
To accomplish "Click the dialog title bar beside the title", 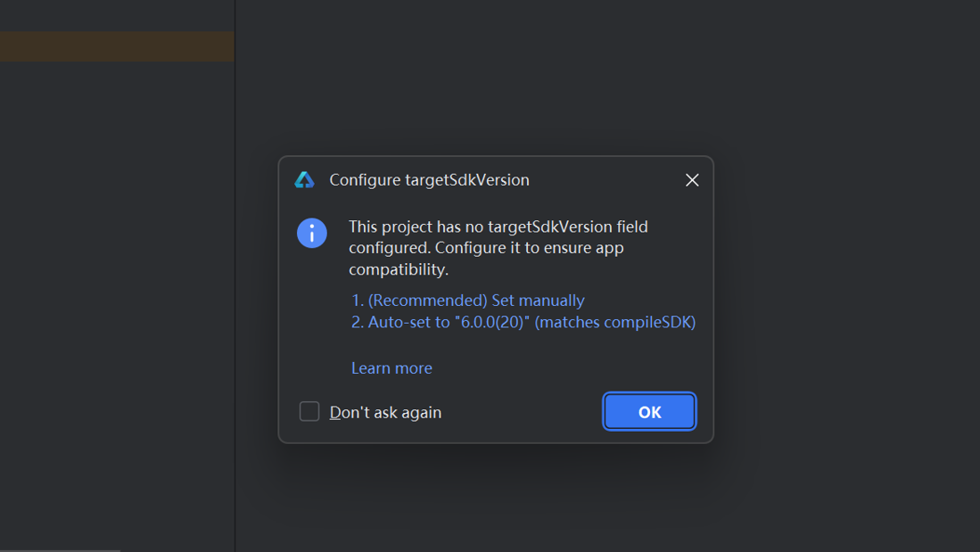I will tap(606, 180).
